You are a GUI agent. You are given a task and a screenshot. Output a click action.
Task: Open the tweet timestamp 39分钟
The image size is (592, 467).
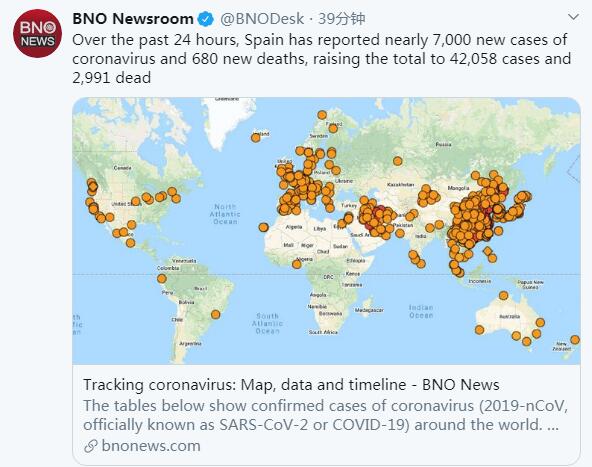(342, 19)
